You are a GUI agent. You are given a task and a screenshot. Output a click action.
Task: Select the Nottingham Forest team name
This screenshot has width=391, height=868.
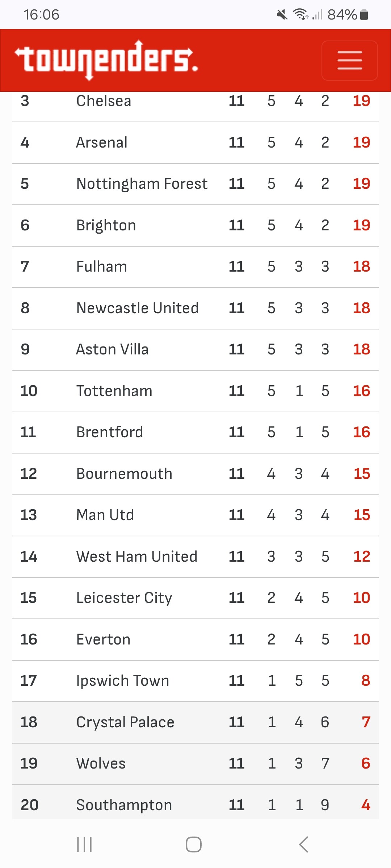[x=142, y=184]
